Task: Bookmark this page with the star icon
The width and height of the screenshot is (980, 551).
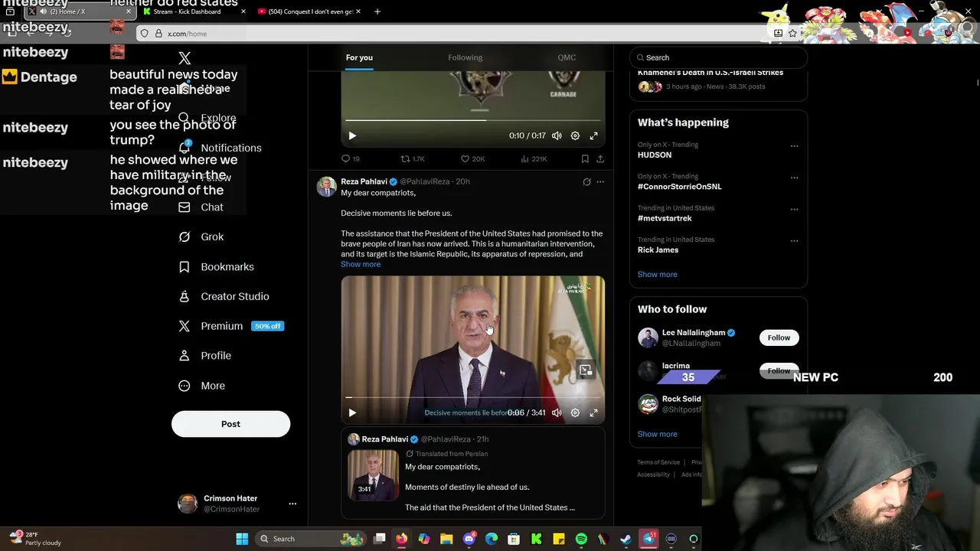Action: tap(792, 34)
